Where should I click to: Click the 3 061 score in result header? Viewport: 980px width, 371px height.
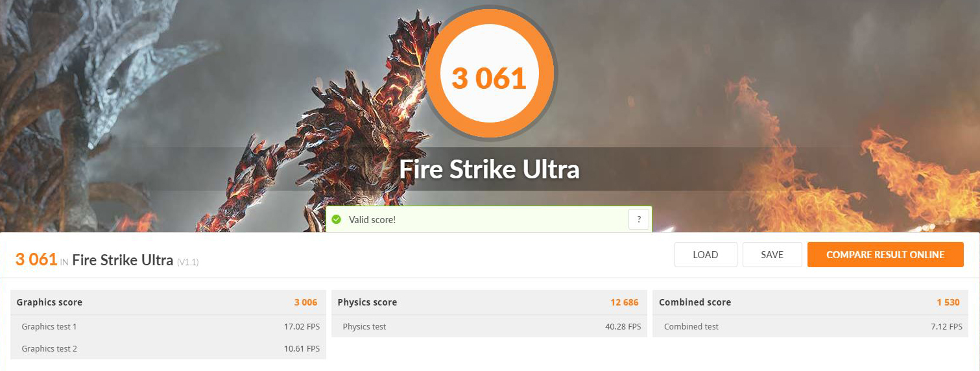pos(36,259)
